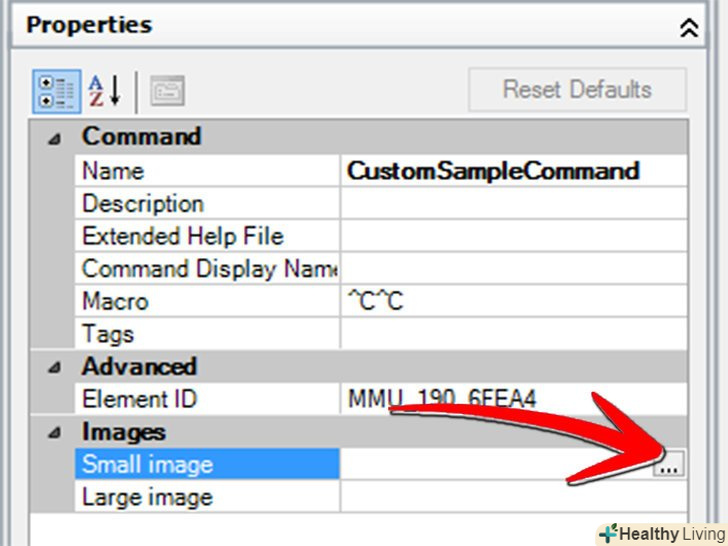728x546 pixels.
Task: Collapse the Images section
Action: (55, 433)
